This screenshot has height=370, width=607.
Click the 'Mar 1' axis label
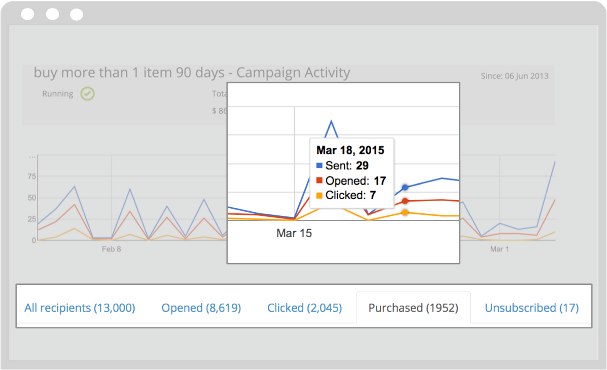pos(499,249)
